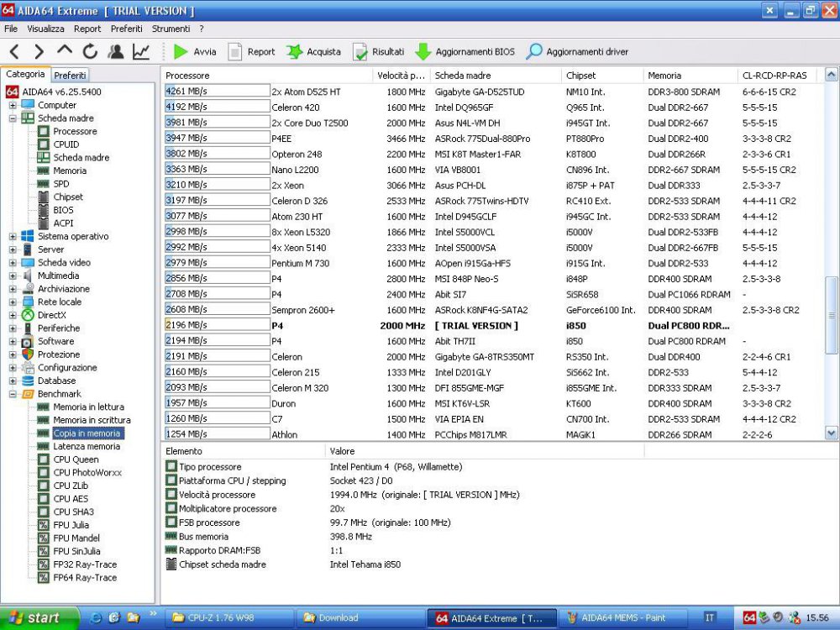Expand the Computer tree node
Image resolution: width=840 pixels, height=630 pixels.
[x=13, y=105]
